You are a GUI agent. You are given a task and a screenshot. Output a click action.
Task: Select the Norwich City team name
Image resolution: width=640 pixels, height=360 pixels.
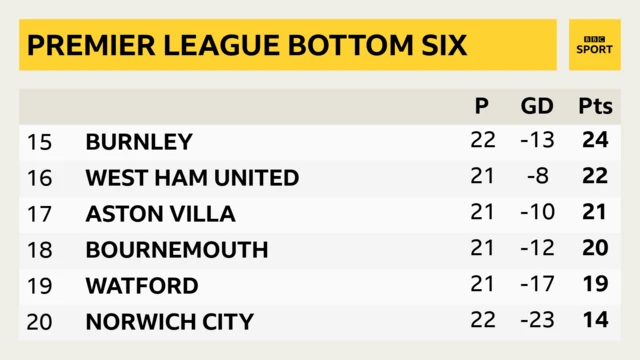(x=170, y=322)
